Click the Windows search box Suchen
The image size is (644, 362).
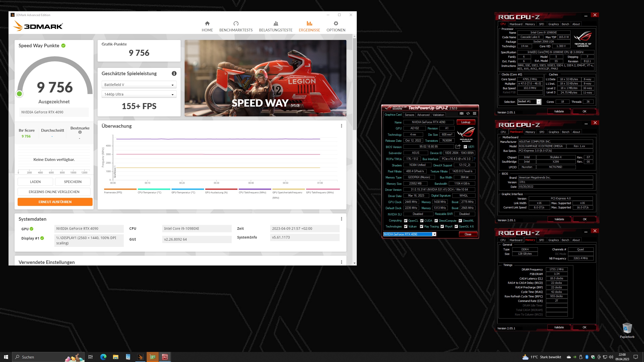pyautogui.click(x=48, y=357)
